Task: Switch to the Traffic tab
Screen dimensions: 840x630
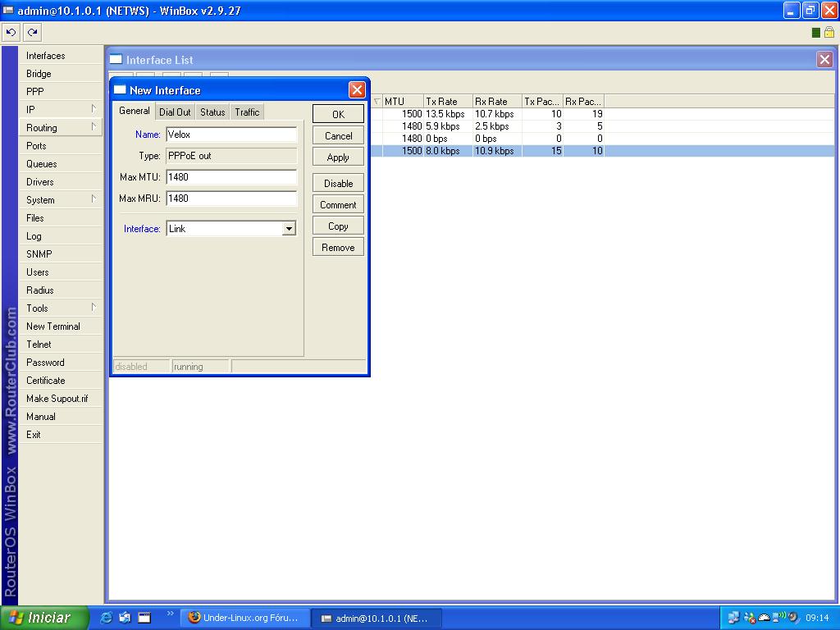Action: point(247,112)
